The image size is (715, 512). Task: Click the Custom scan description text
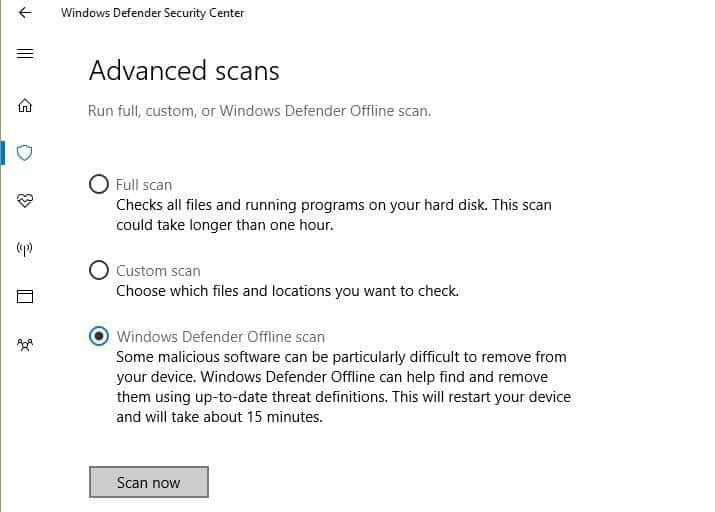coord(287,291)
